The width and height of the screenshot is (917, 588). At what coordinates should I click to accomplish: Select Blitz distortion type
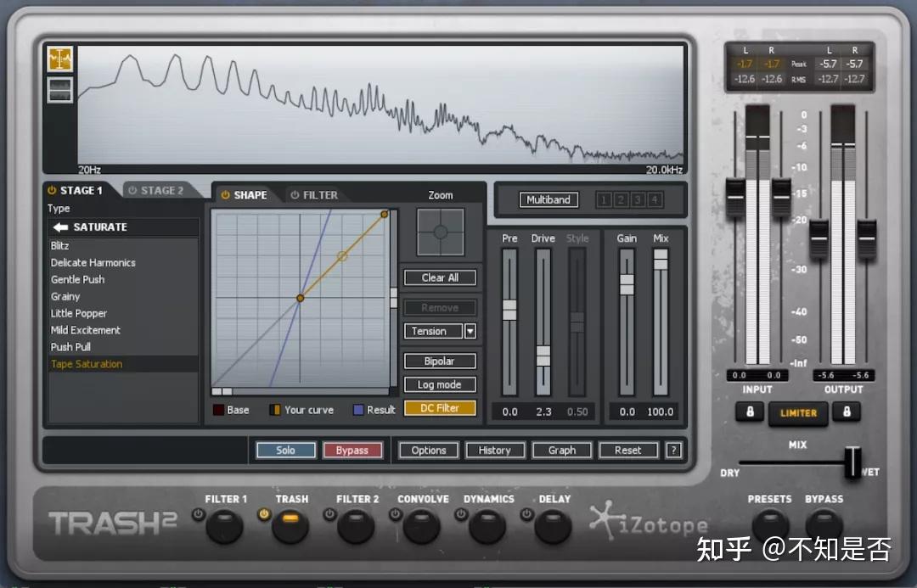(59, 245)
